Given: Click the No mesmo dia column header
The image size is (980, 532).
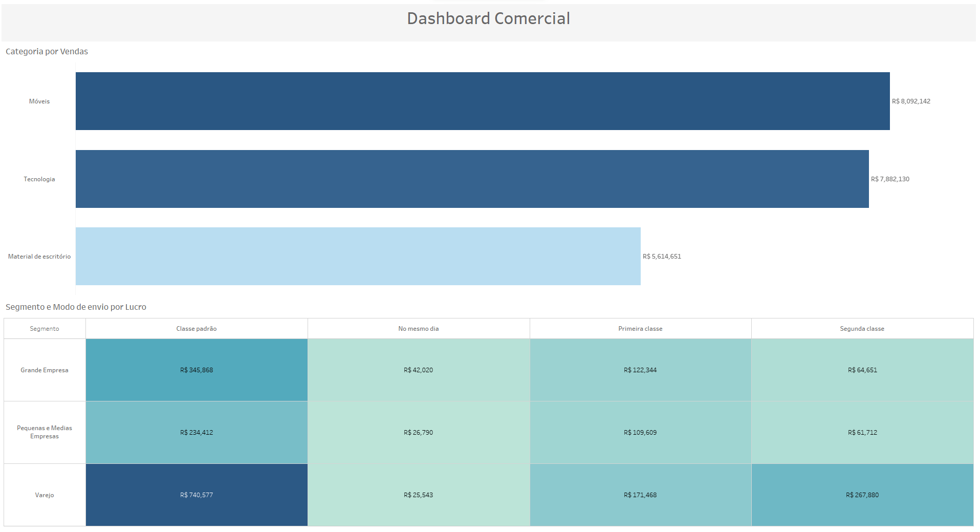Looking at the screenshot, I should click(x=419, y=329).
